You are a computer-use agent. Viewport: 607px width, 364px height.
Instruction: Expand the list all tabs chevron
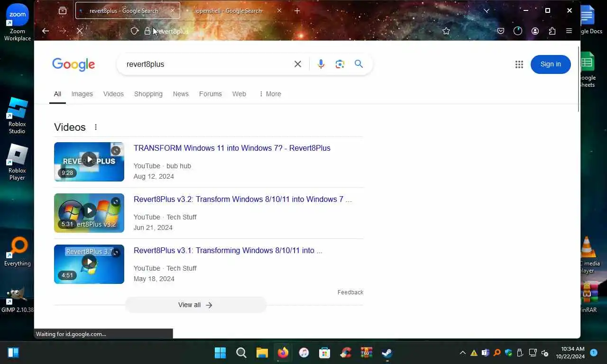pos(486,10)
